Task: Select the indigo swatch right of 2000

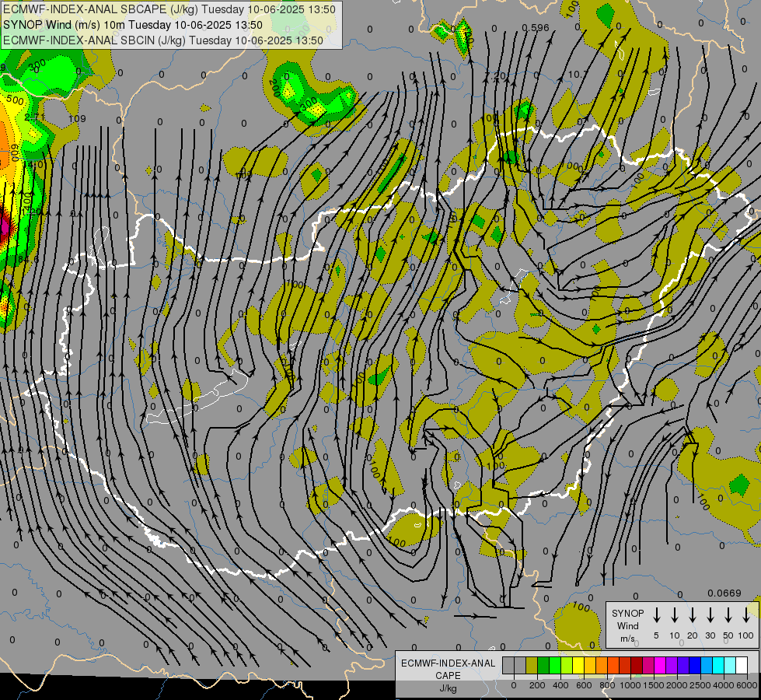Action: [683, 665]
